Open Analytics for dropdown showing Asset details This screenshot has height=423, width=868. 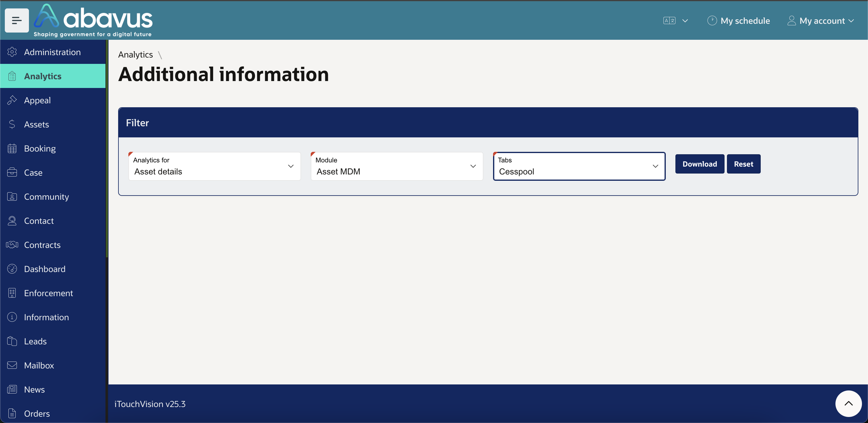click(215, 166)
